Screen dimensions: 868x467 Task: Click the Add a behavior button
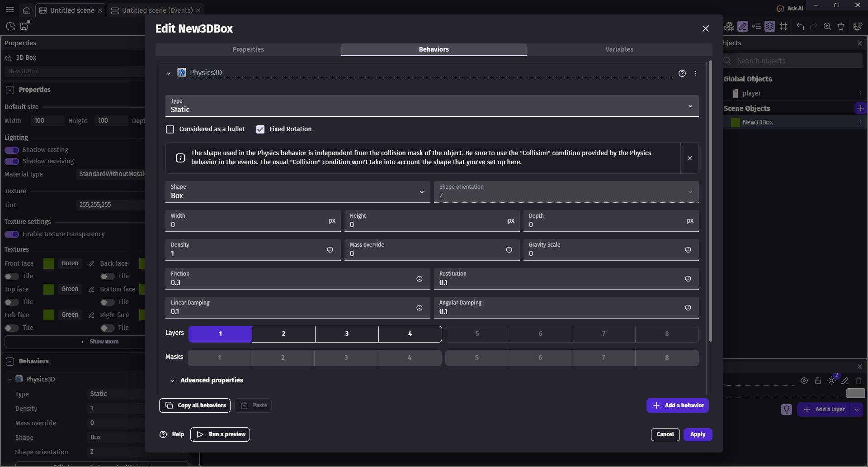[677, 405]
